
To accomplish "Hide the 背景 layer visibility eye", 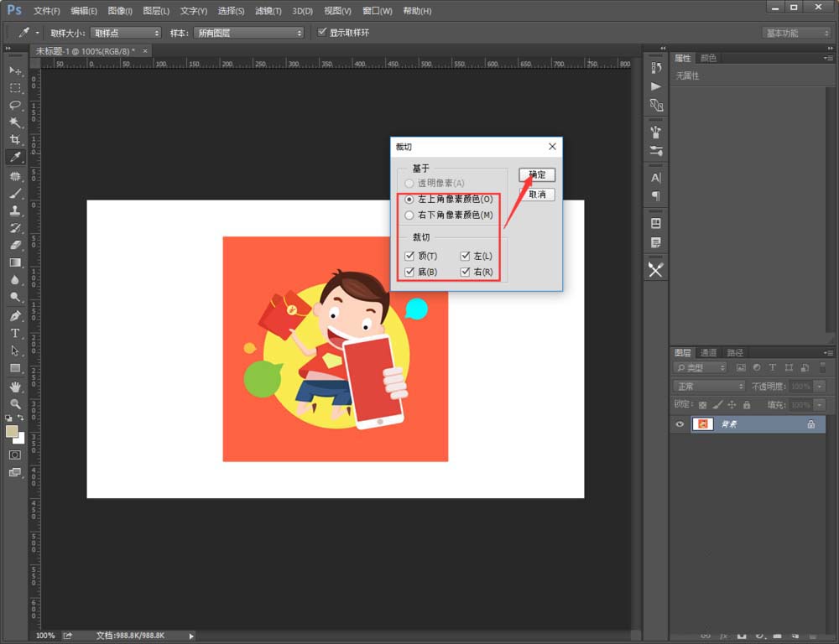I will [x=679, y=423].
